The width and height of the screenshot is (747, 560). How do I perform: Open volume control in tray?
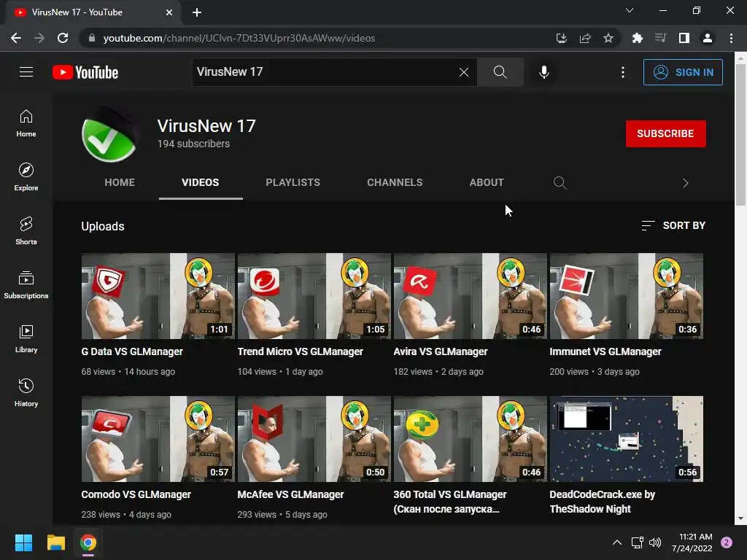pyautogui.click(x=655, y=542)
